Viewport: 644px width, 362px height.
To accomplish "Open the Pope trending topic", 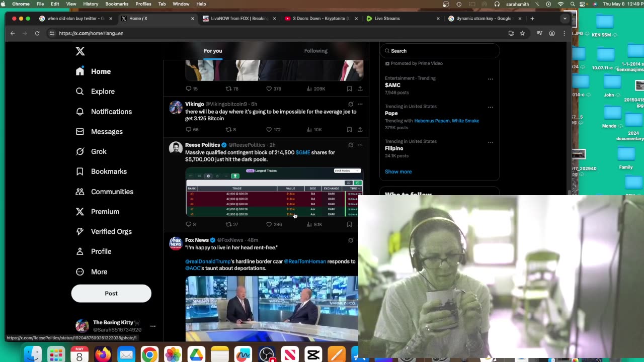I will point(391,114).
